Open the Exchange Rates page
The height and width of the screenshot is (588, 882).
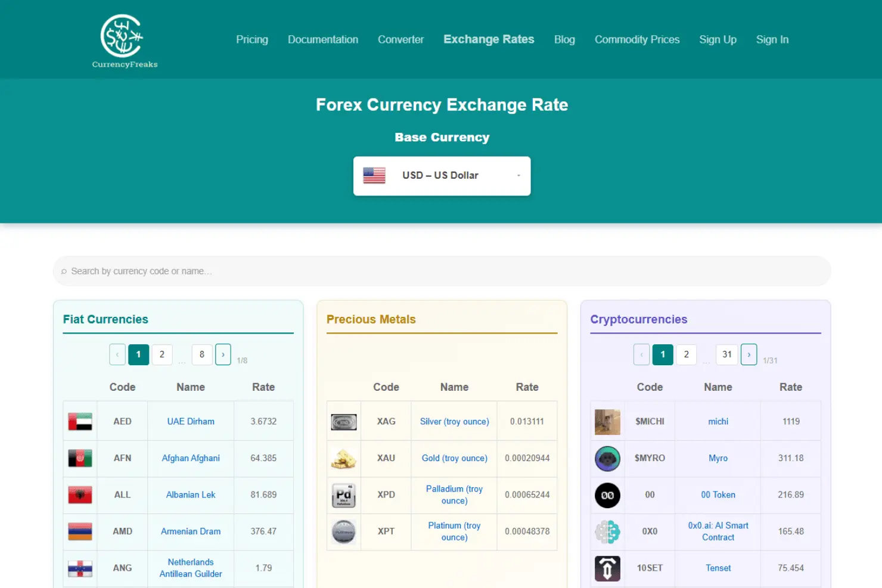pyautogui.click(x=489, y=39)
